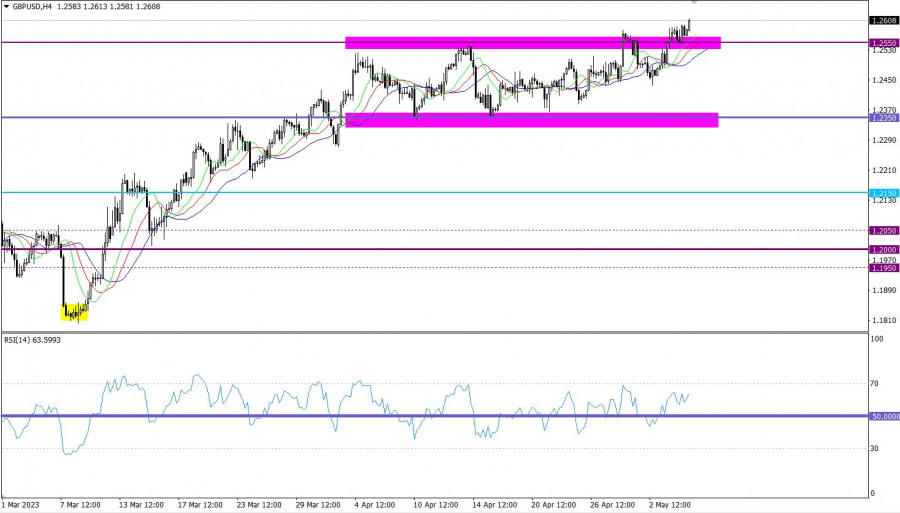Click the 1.2050 dotted level tag
Image resolution: width=900 pixels, height=513 pixels.
(x=883, y=230)
